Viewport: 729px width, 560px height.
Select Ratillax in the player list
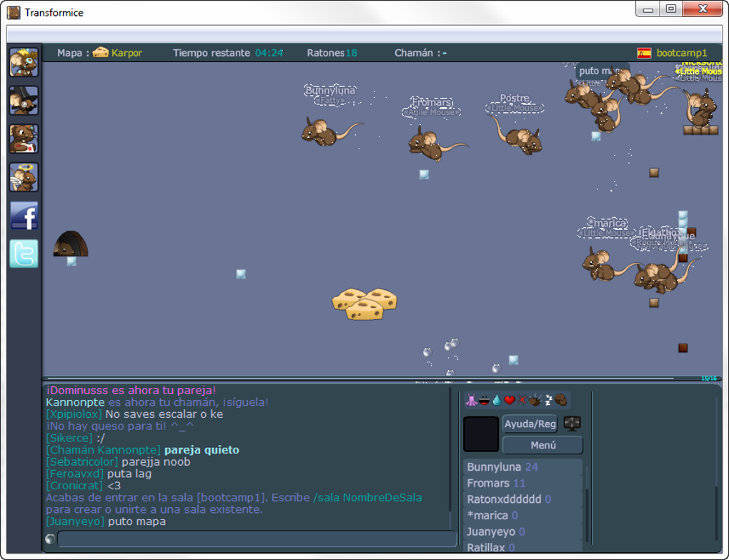tap(523, 547)
